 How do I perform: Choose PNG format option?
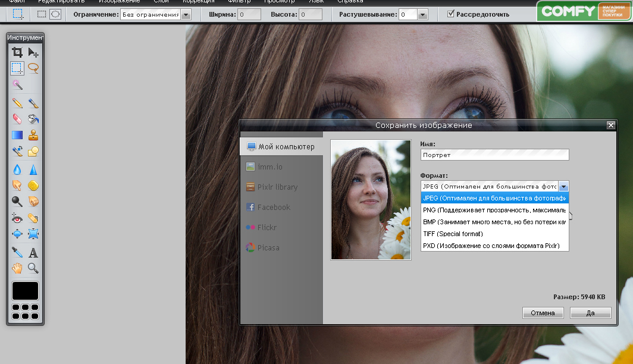494,210
